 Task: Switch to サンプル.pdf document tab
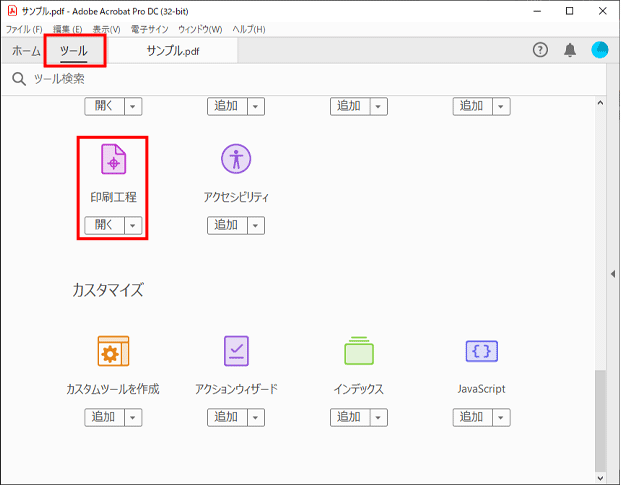pyautogui.click(x=173, y=51)
